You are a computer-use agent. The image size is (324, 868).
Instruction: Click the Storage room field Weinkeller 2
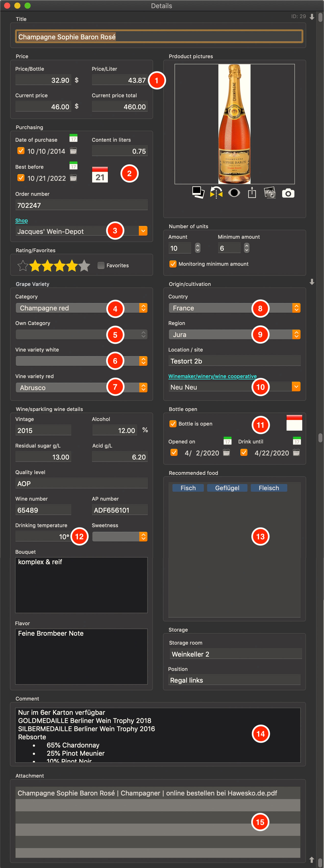(x=236, y=654)
